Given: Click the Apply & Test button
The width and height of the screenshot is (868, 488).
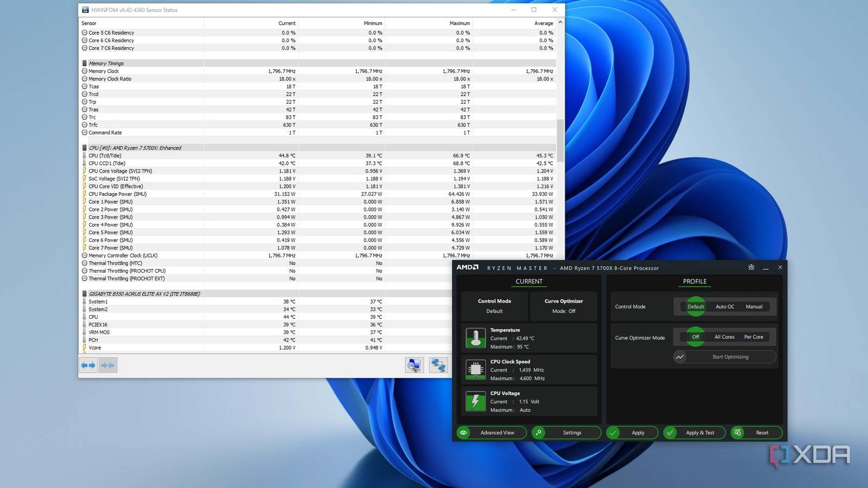Looking at the screenshot, I should 694,433.
